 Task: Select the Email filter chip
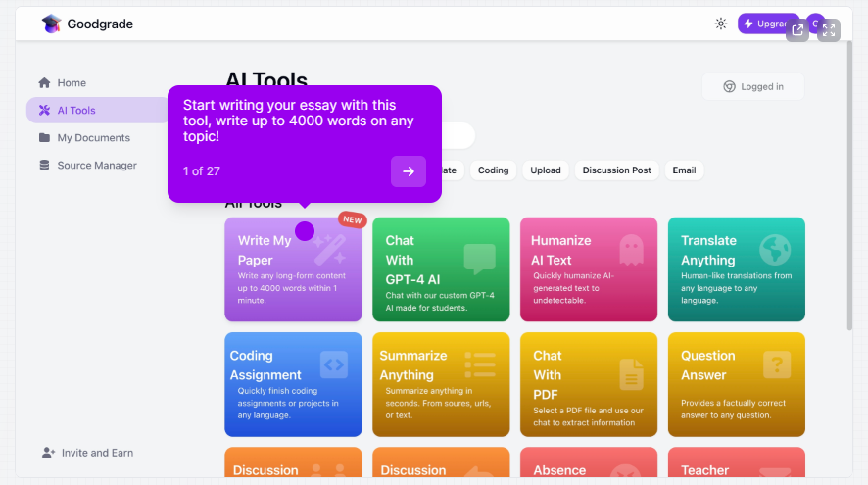pyautogui.click(x=684, y=170)
